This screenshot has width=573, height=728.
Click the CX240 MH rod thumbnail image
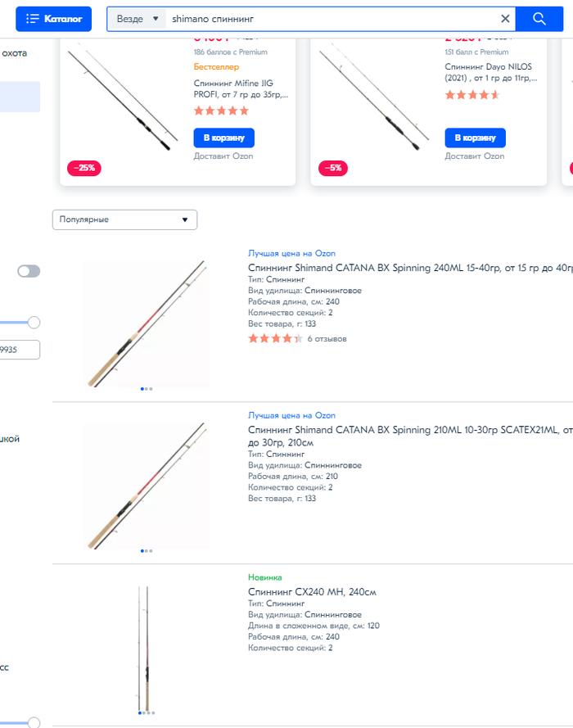[144, 648]
